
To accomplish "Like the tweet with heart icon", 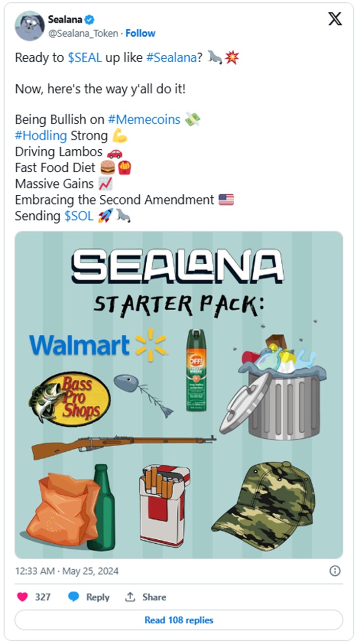I will (22, 597).
